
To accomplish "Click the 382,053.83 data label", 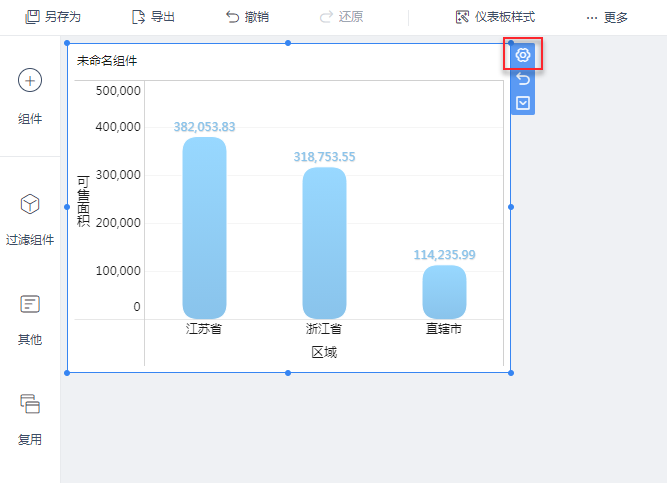I will (x=204, y=127).
